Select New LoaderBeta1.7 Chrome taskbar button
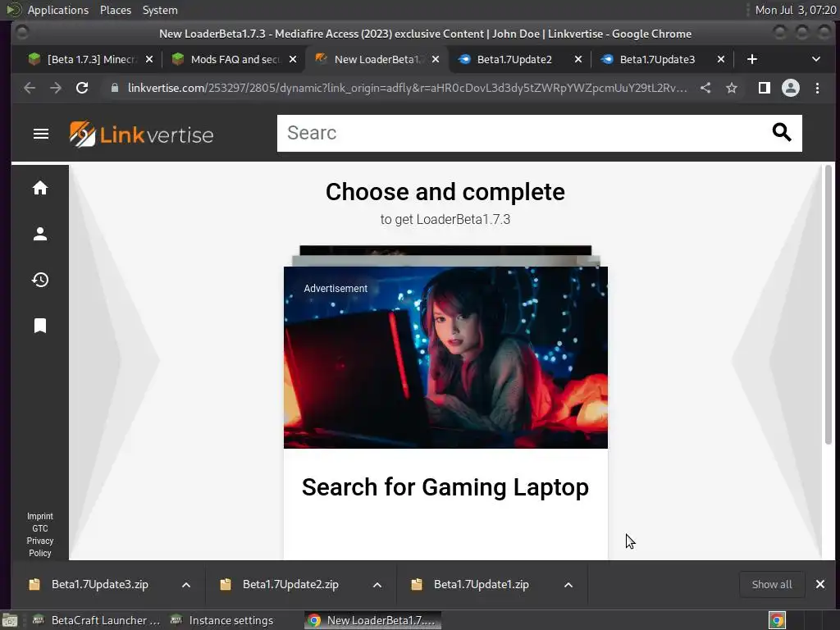 (373, 620)
